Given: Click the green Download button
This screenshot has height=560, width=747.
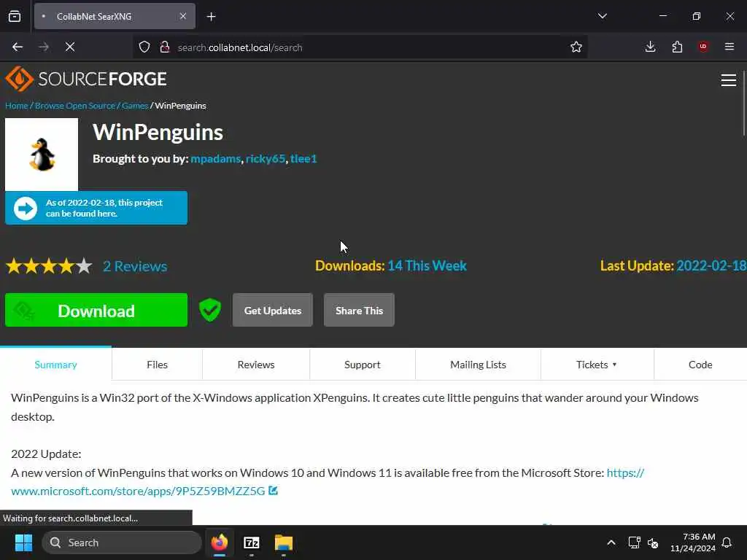Looking at the screenshot, I should coord(96,310).
